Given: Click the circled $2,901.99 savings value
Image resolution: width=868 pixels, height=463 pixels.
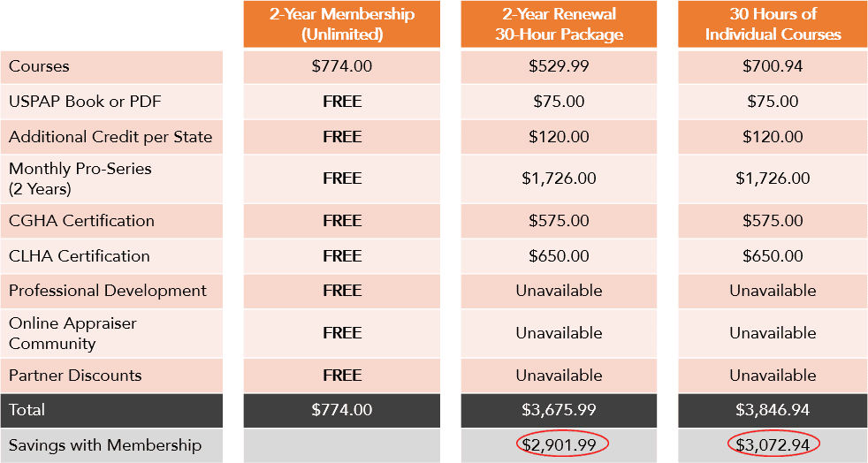Looking at the screenshot, I should (x=562, y=444).
